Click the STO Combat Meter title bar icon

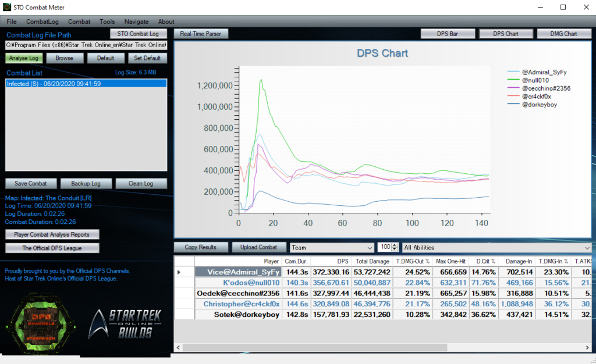coord(7,7)
